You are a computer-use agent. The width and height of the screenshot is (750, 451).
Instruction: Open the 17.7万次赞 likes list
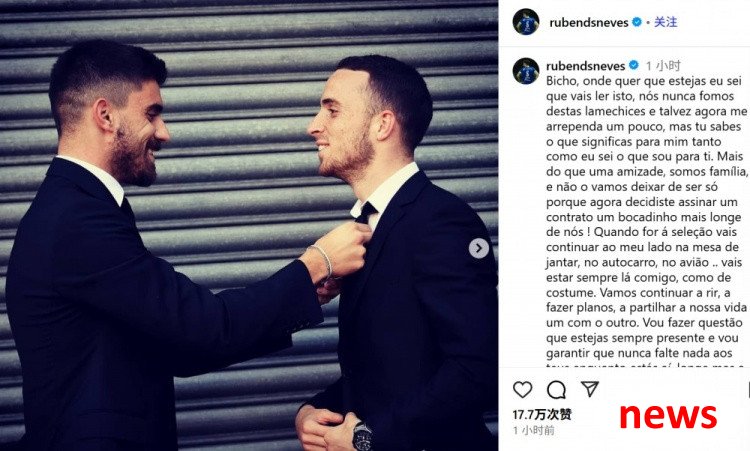542,414
